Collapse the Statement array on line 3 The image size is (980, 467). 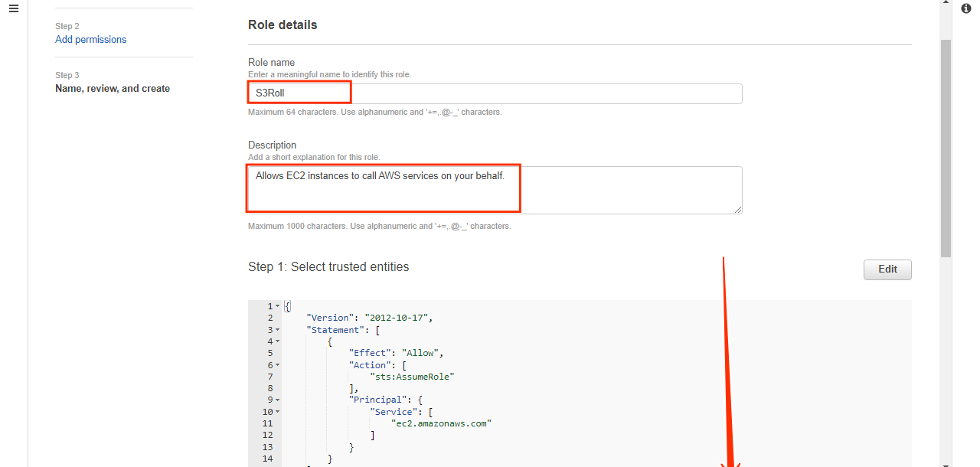tap(277, 330)
